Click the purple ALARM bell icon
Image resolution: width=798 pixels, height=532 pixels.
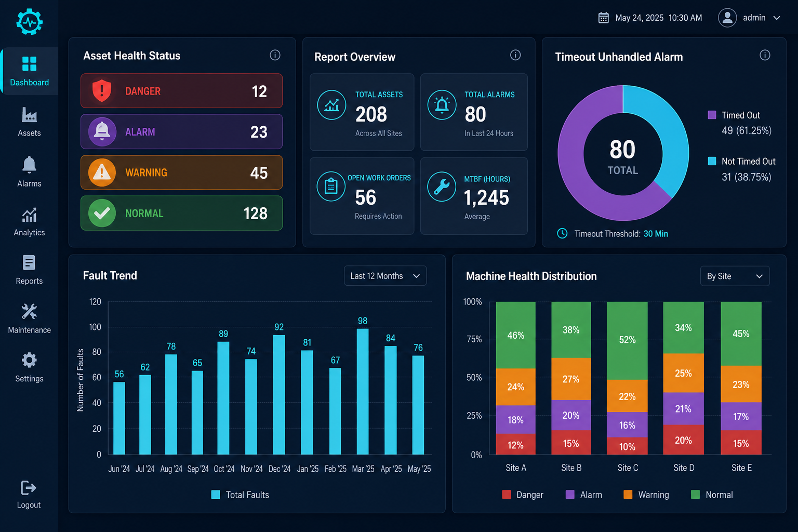click(102, 131)
